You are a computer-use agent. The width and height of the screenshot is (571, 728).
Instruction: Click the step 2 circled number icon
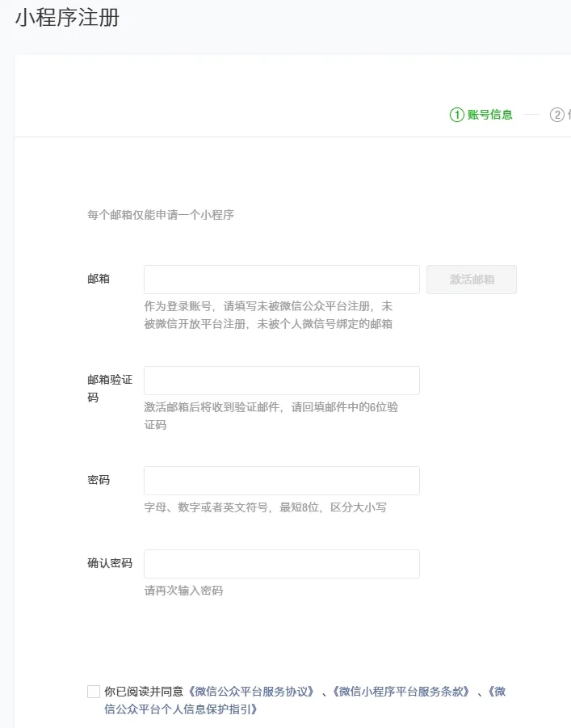coord(556,115)
